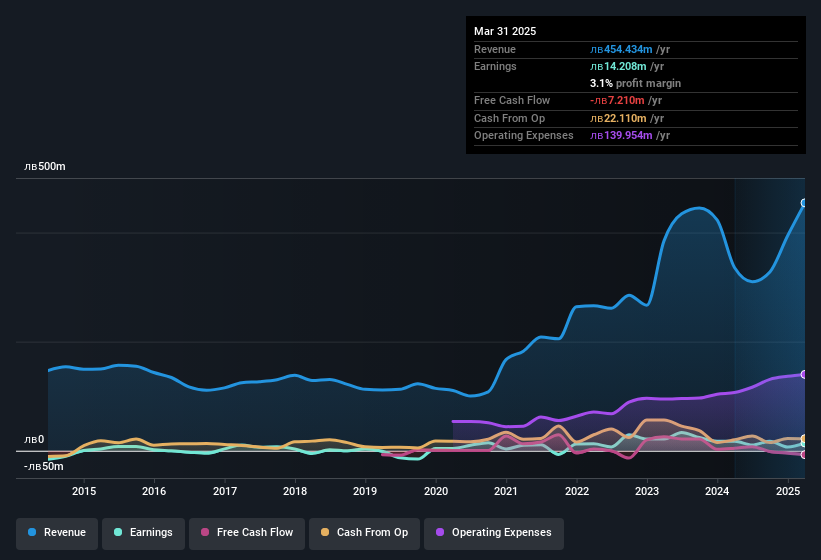Click the лв500m y-axis label
Image resolution: width=821 pixels, height=560 pixels.
45,166
